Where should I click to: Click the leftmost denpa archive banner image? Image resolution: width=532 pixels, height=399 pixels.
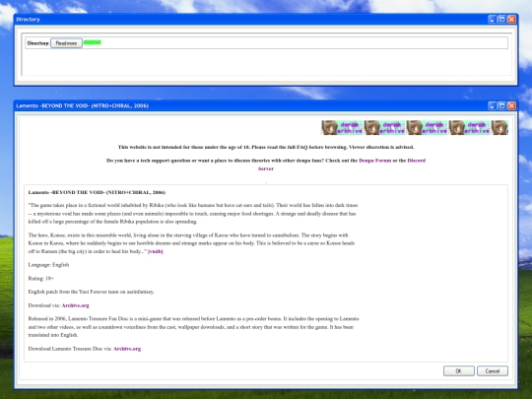pyautogui.click(x=342, y=127)
